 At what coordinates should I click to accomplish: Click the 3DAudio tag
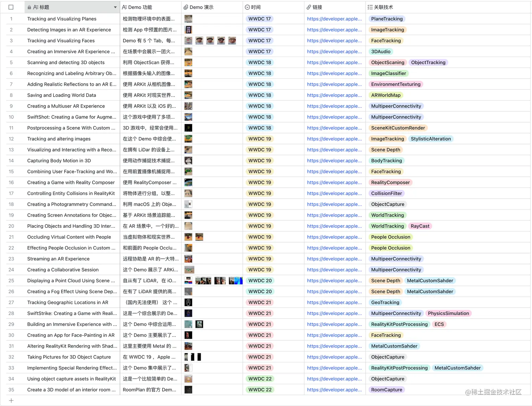pyautogui.click(x=381, y=52)
